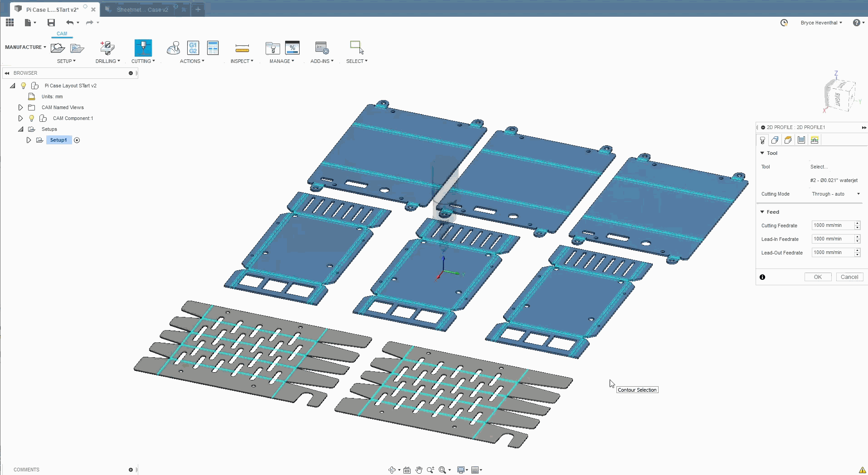868x475 pixels.
Task: Add a new document tab with the plus button
Action: point(198,10)
